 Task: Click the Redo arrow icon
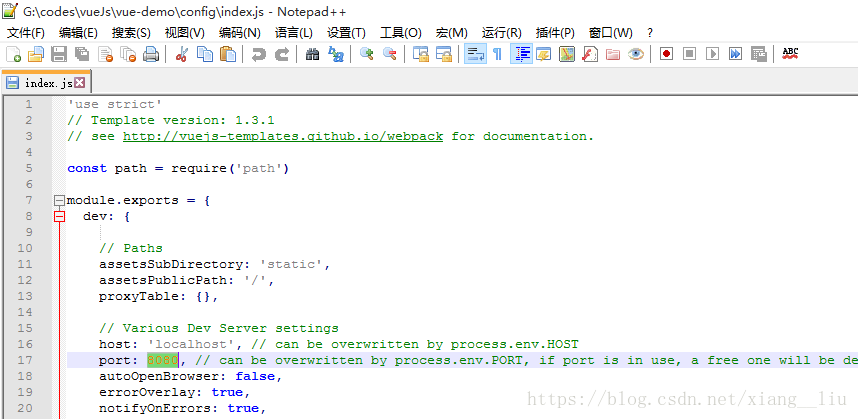pos(281,54)
